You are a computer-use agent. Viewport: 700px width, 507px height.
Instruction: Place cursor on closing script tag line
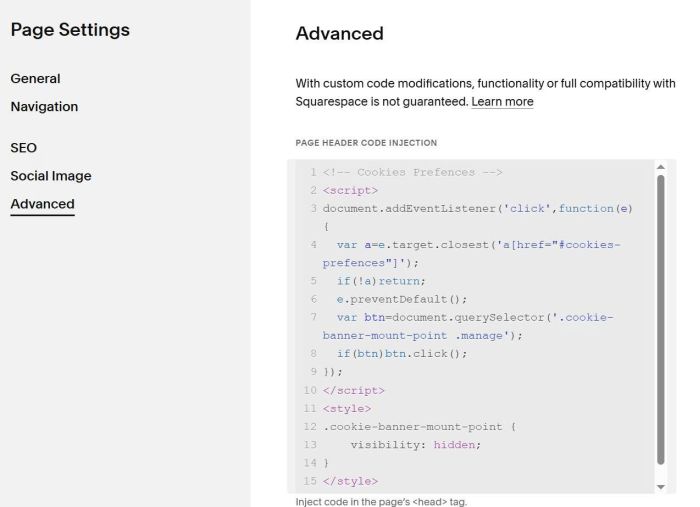[353, 390]
